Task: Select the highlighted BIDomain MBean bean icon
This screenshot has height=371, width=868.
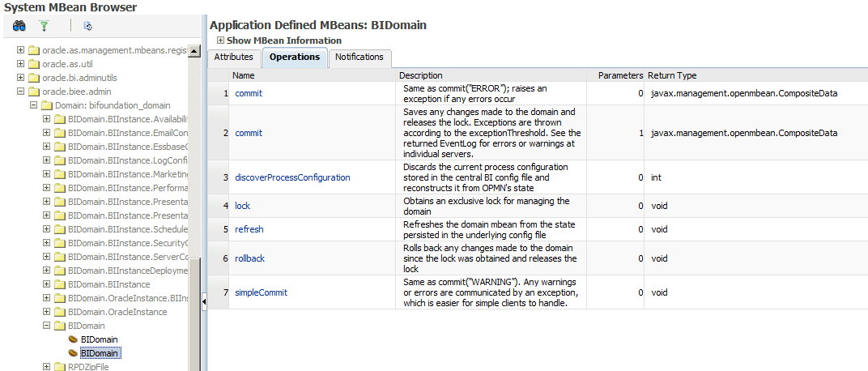Action: (x=73, y=353)
